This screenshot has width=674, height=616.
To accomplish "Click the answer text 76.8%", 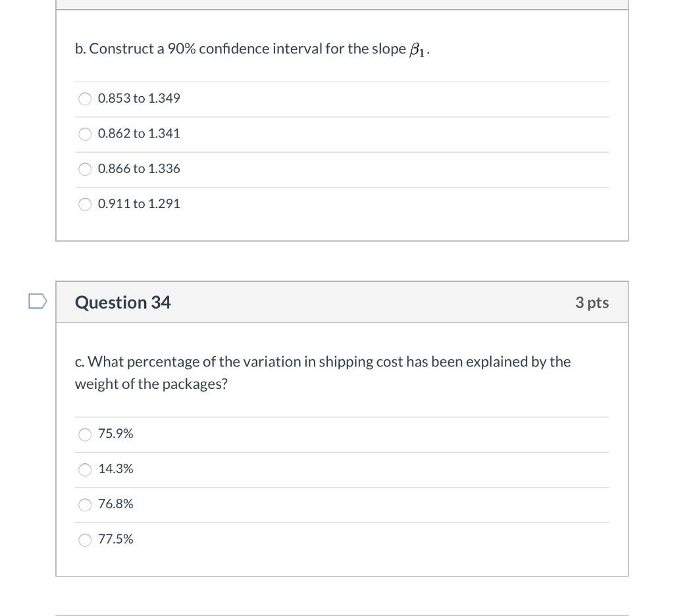I will click(x=116, y=503).
